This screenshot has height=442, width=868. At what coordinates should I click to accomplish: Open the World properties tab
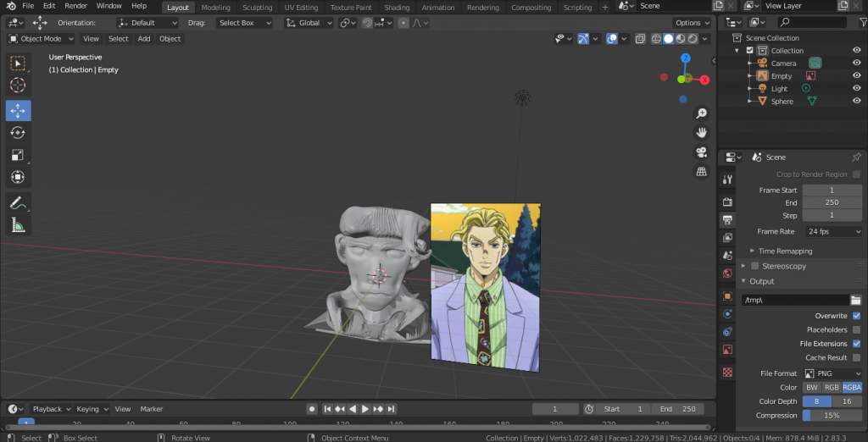727,273
